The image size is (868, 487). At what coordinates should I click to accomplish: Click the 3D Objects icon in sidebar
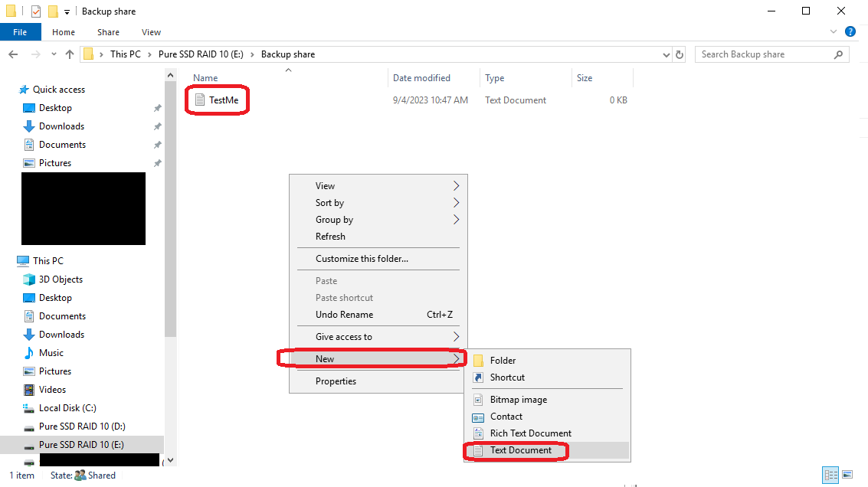(29, 279)
